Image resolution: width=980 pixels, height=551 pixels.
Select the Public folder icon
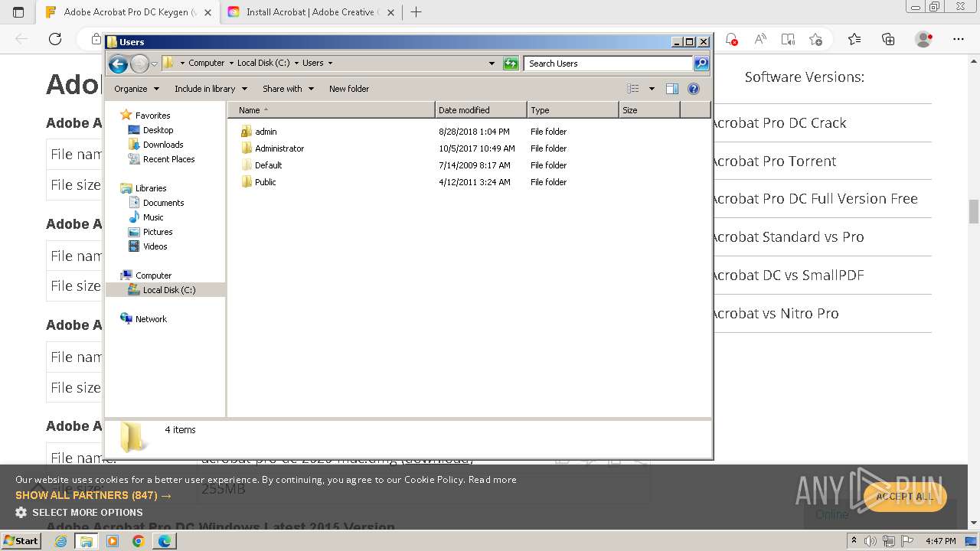(x=247, y=182)
